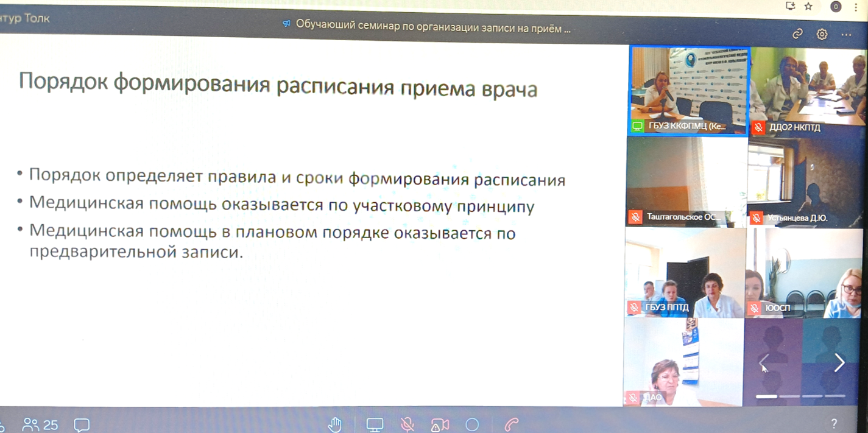Click the 'Контур Толк' logo text
This screenshot has height=433, width=868.
25,18
